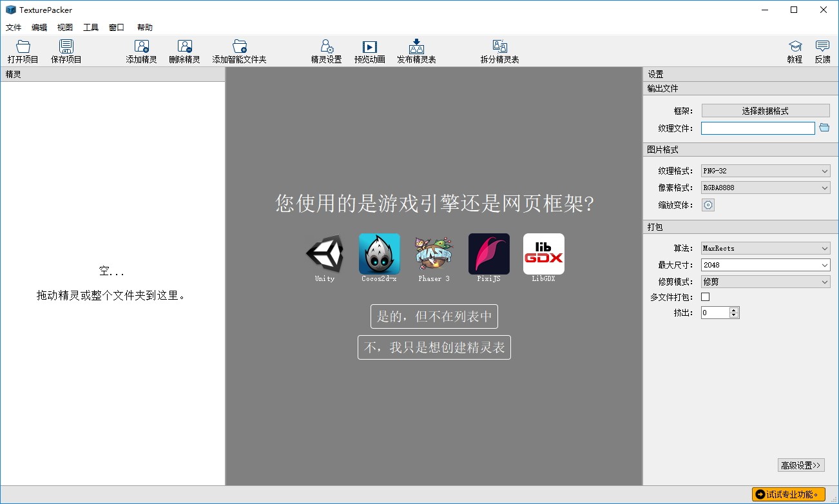Screen dimensions: 839x504
Task: Focus the 纹理文件 input field
Action: (x=758, y=128)
